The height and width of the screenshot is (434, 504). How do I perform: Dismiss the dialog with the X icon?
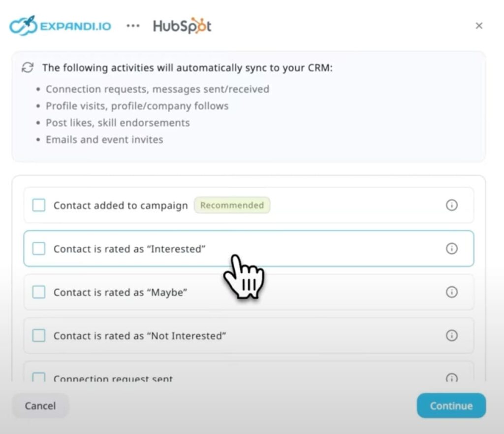point(479,26)
